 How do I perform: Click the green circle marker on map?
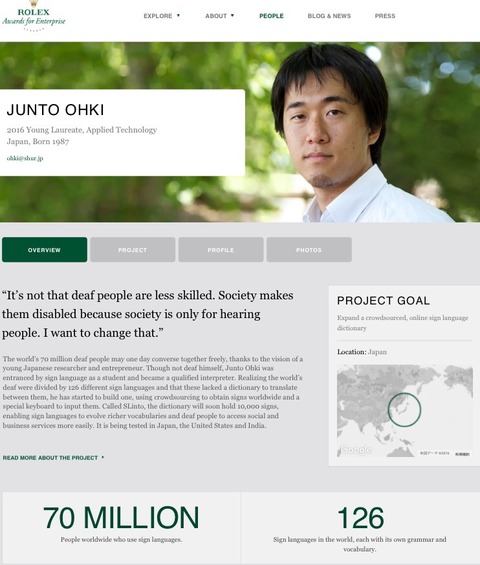(x=404, y=410)
